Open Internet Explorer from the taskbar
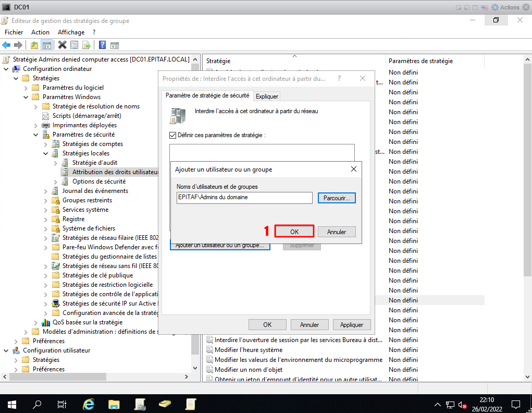The height and width of the screenshot is (413, 532). 89,404
